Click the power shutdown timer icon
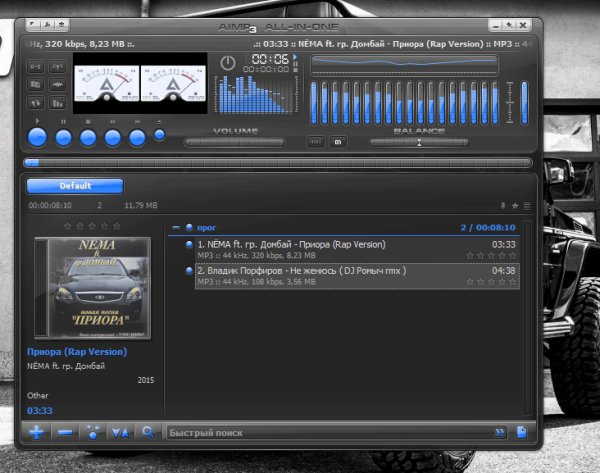Image resolution: width=600 pixels, height=473 pixels. tap(228, 63)
